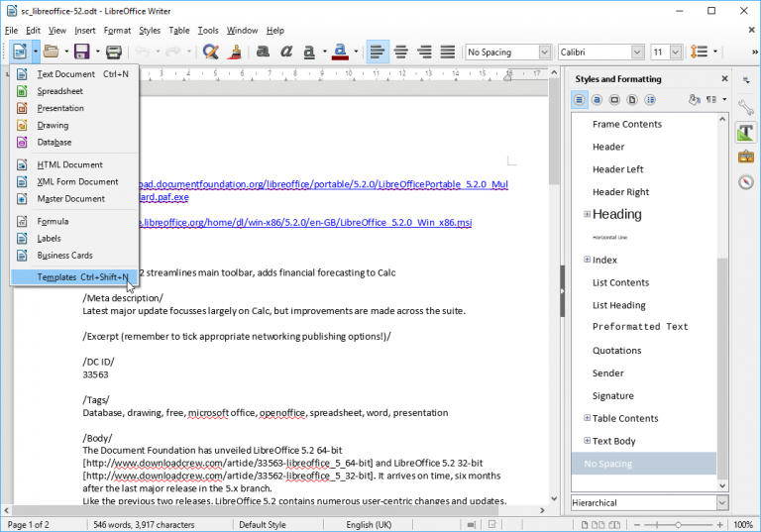Select the Quotations paragraph style
The height and width of the screenshot is (532, 761).
point(616,351)
